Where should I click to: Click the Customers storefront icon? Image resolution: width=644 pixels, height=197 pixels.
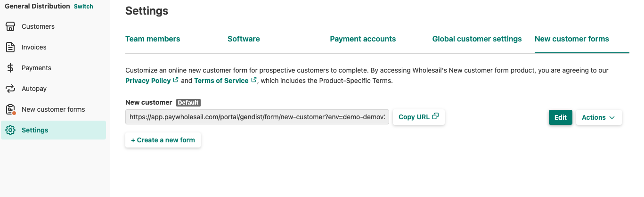coord(10,26)
